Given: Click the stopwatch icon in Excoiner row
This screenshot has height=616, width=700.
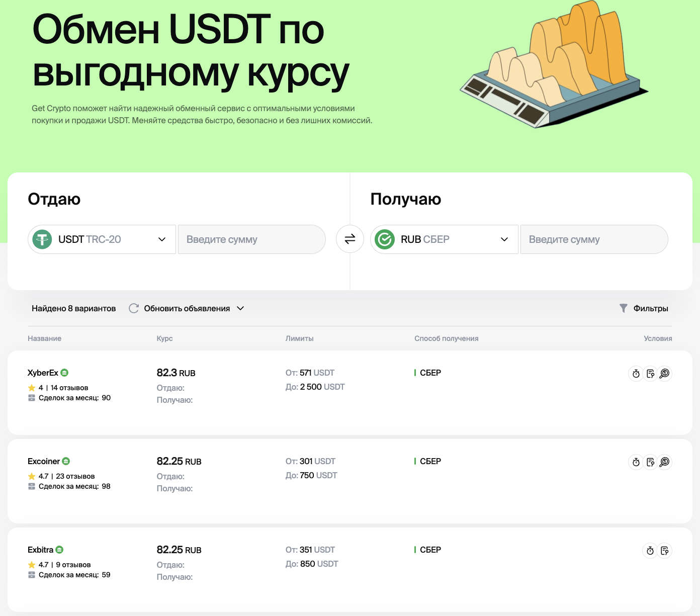Looking at the screenshot, I should click(636, 462).
